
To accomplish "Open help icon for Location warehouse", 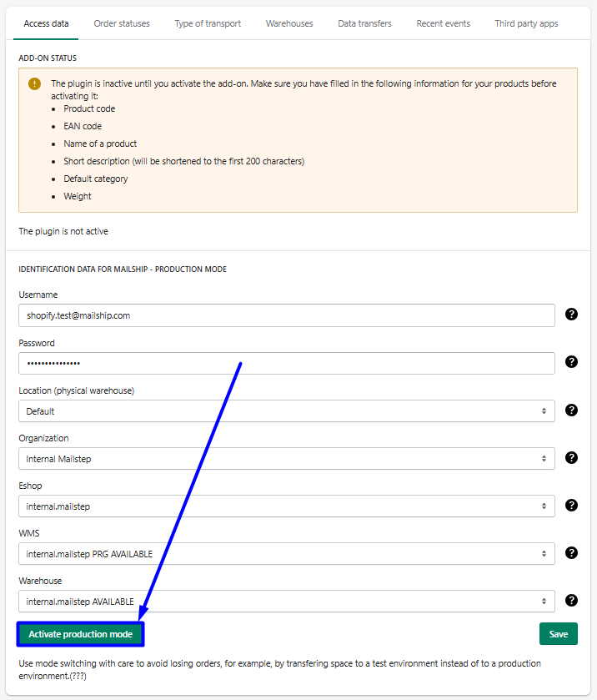I will (x=571, y=410).
